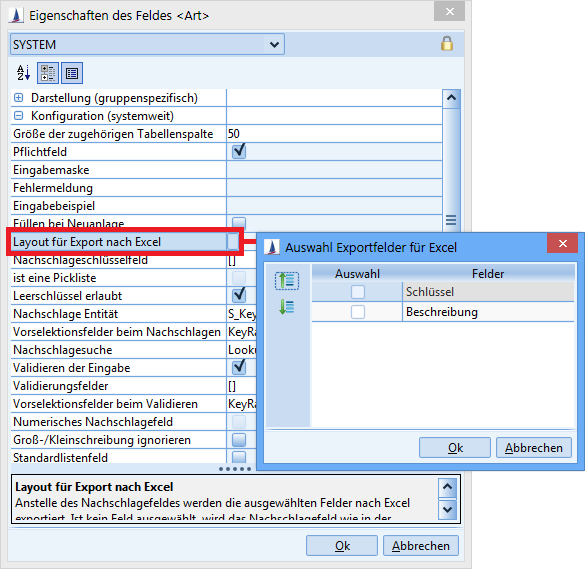Click the padlock icon next to SYSTEM
Viewport: 585px width, 569px height.
point(447,43)
